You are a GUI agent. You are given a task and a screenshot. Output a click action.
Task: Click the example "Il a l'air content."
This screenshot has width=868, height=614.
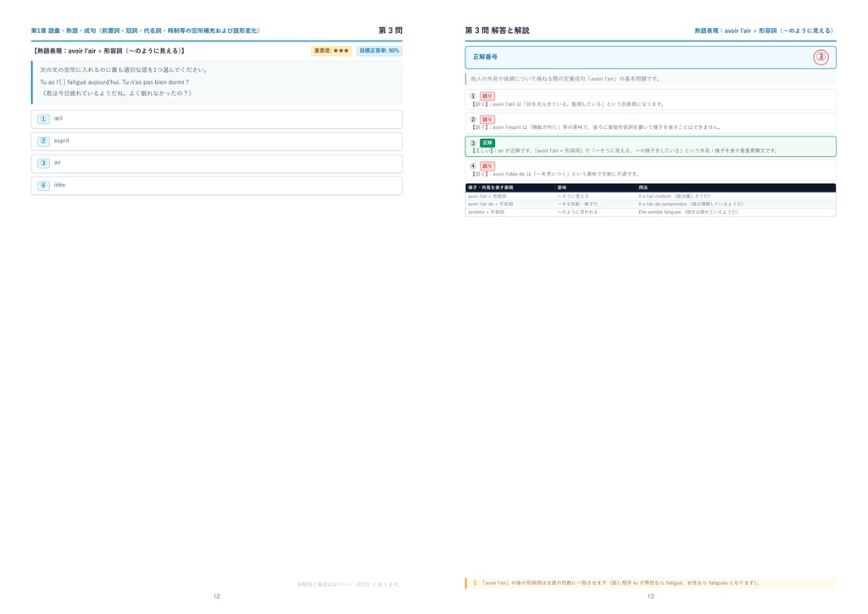(x=674, y=196)
